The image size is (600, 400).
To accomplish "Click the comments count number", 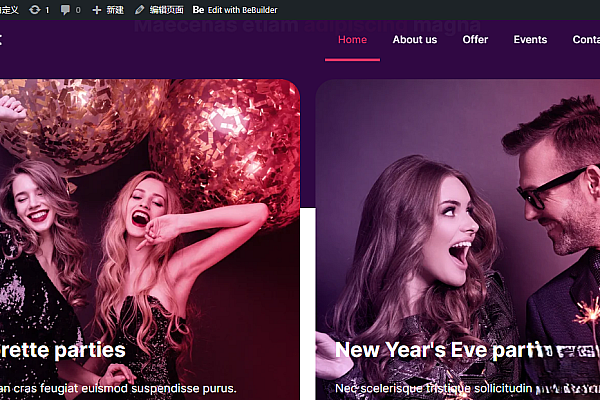I will 78,9.
